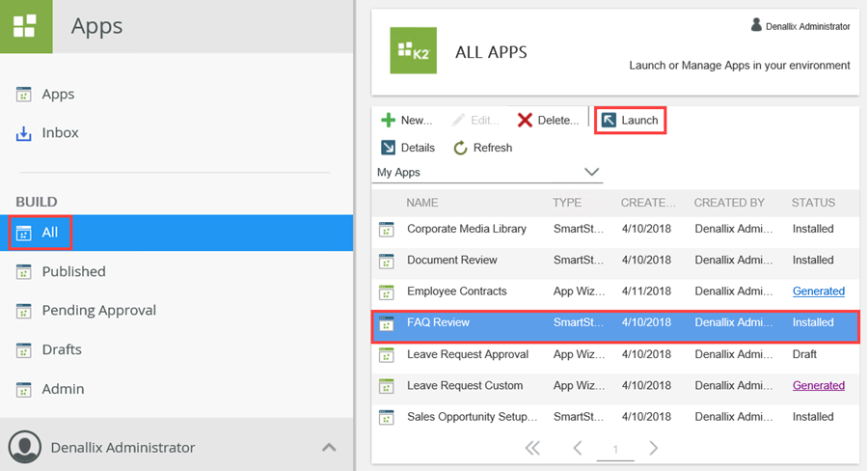868x471 pixels.
Task: Click the K2 All Apps logo
Action: click(x=413, y=51)
